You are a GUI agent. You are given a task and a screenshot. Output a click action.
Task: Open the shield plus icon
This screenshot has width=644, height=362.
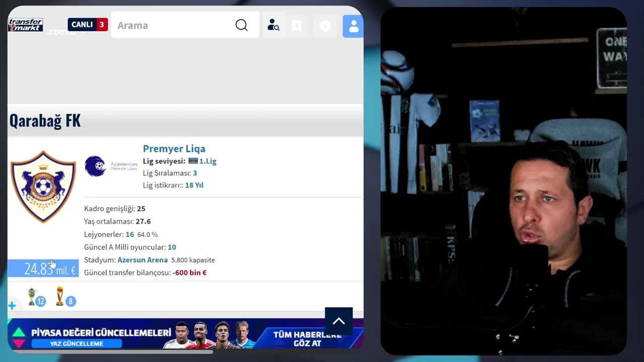[325, 26]
